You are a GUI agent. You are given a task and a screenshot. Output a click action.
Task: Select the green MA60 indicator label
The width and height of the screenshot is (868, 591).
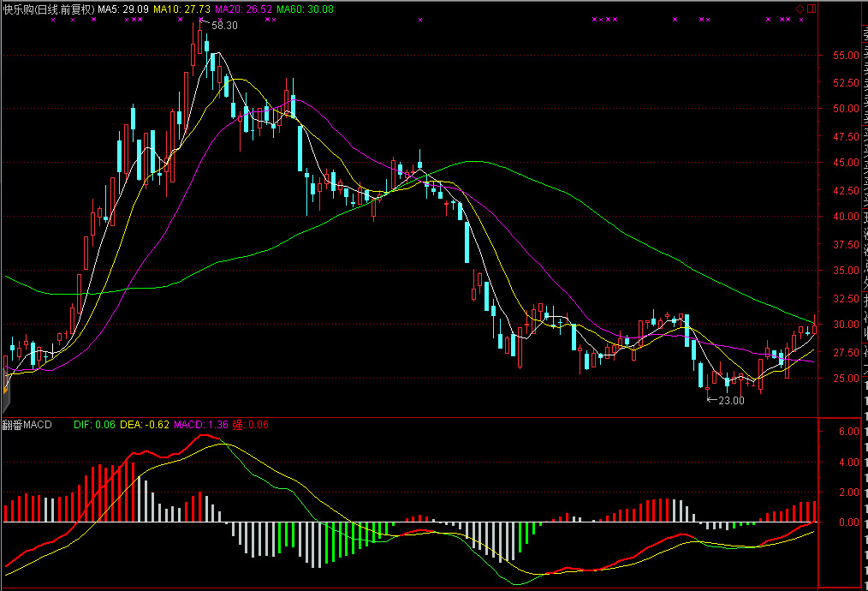point(303,9)
